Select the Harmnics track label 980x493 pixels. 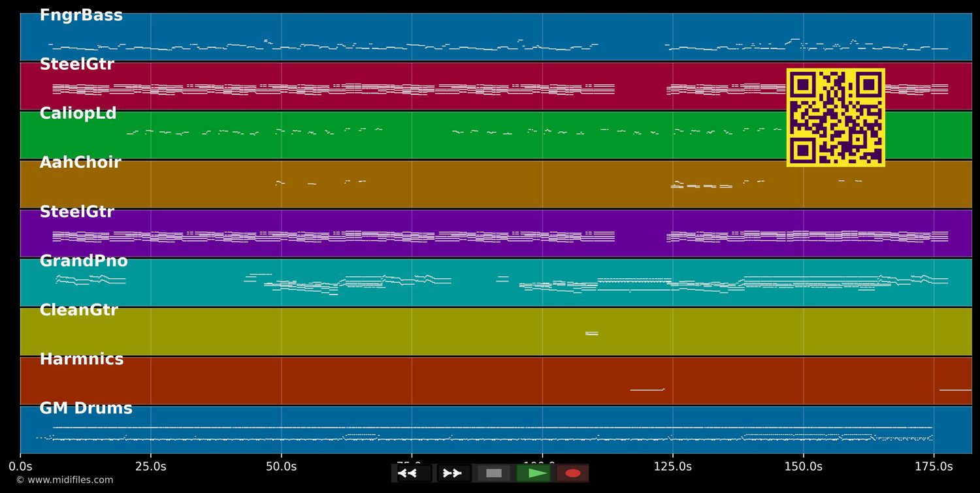click(x=82, y=359)
